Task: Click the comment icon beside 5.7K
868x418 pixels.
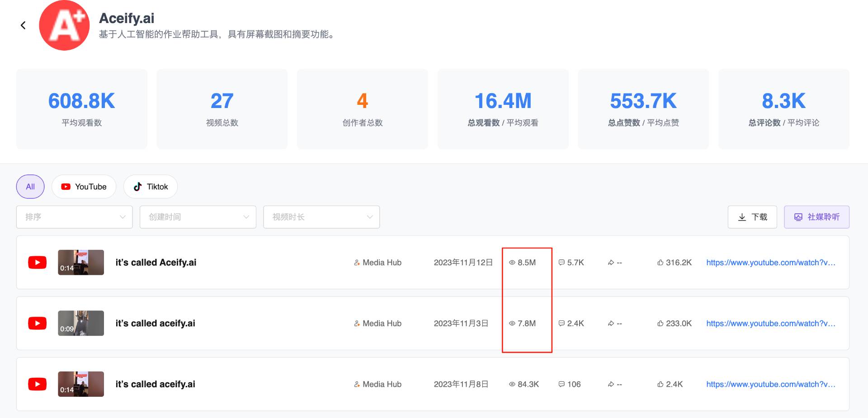Action: click(561, 263)
